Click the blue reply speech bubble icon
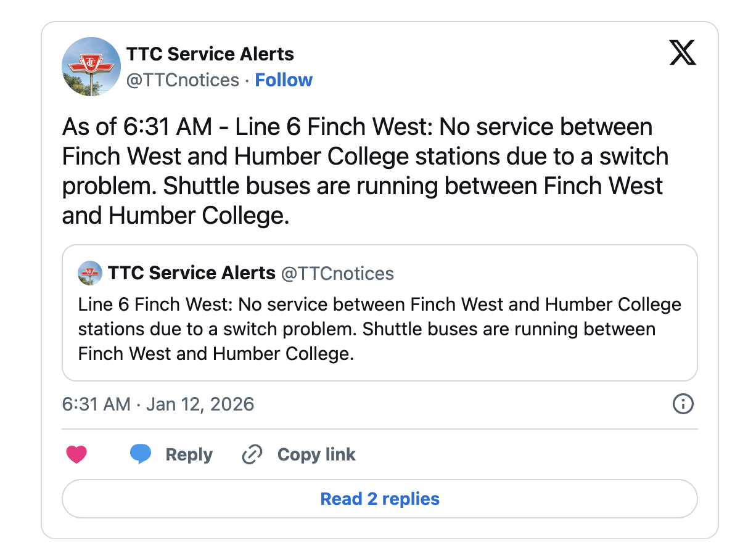Image resolution: width=756 pixels, height=556 pixels. (141, 454)
